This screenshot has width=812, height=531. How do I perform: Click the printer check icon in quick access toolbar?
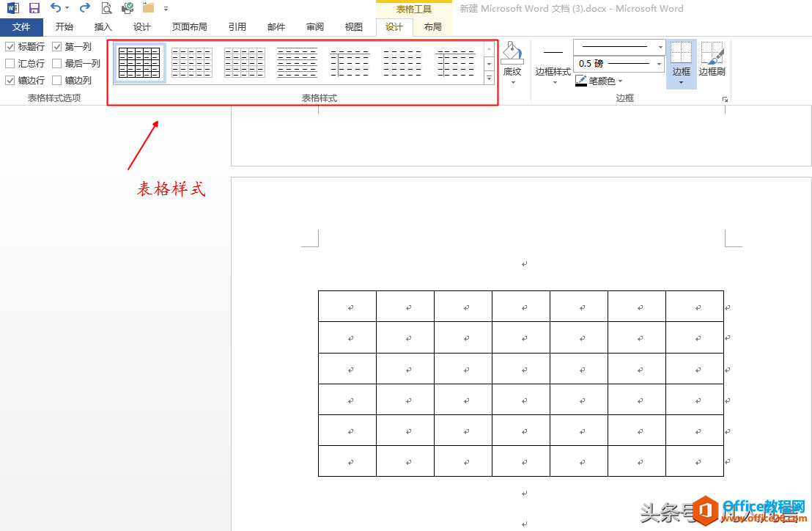coord(128,8)
